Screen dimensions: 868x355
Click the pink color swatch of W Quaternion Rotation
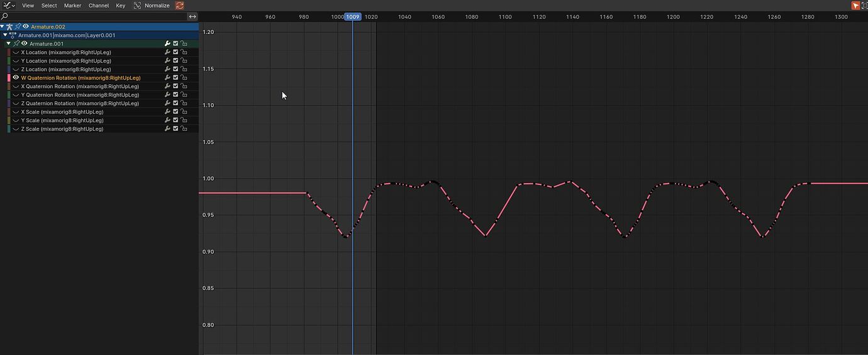9,78
